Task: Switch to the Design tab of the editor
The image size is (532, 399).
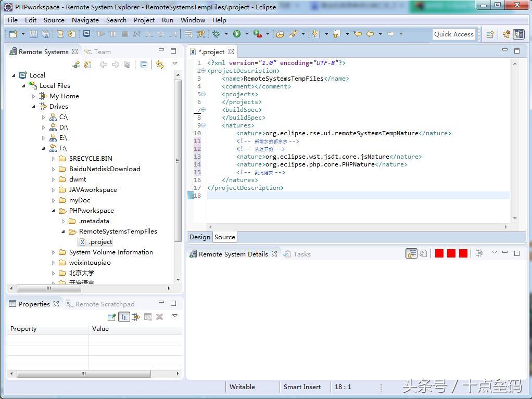Action: (200, 237)
